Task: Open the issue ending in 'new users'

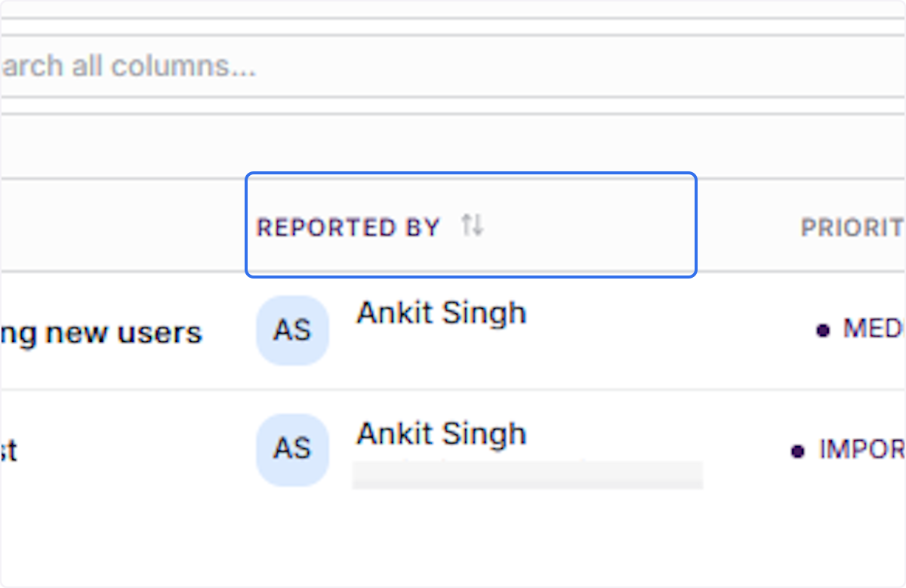Action: (x=101, y=333)
